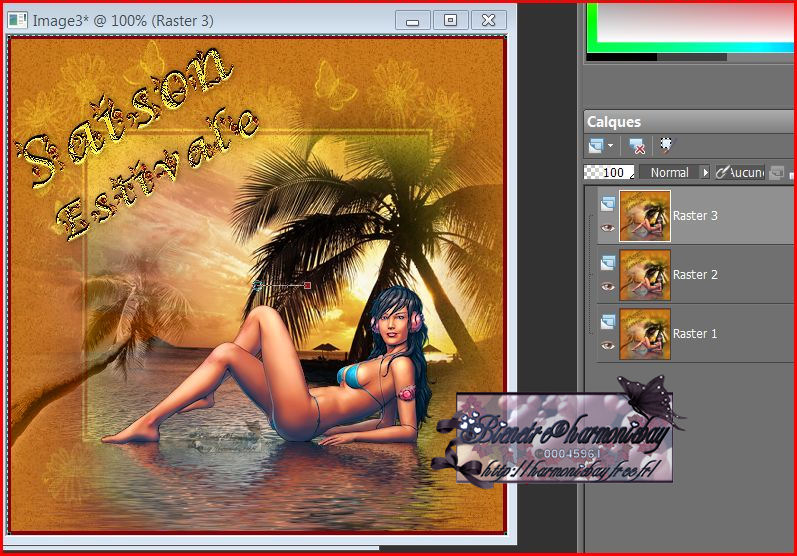Hide the Raster 2 layer
Image resolution: width=797 pixels, height=556 pixels.
pos(608,287)
